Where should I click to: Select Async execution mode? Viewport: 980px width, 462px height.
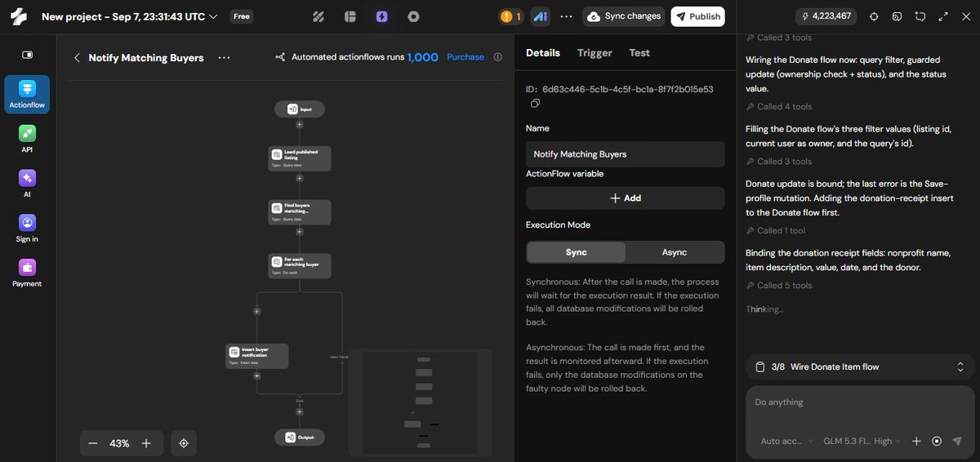coord(675,252)
